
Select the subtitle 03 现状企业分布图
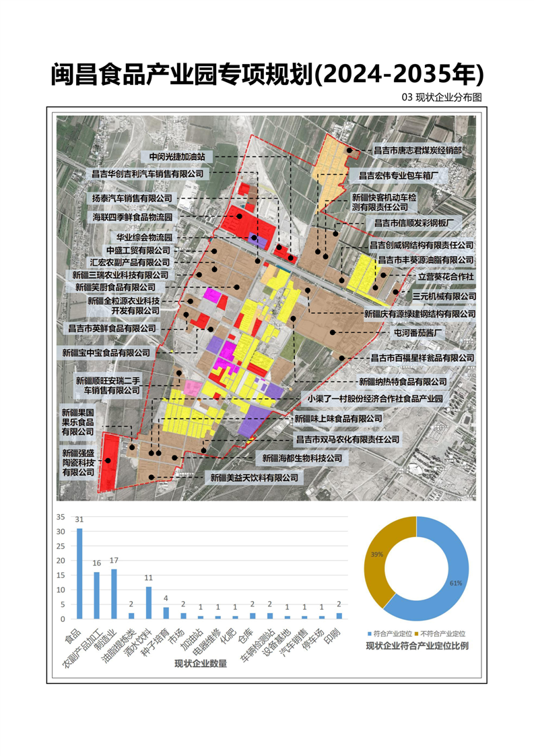pyautogui.click(x=442, y=97)
